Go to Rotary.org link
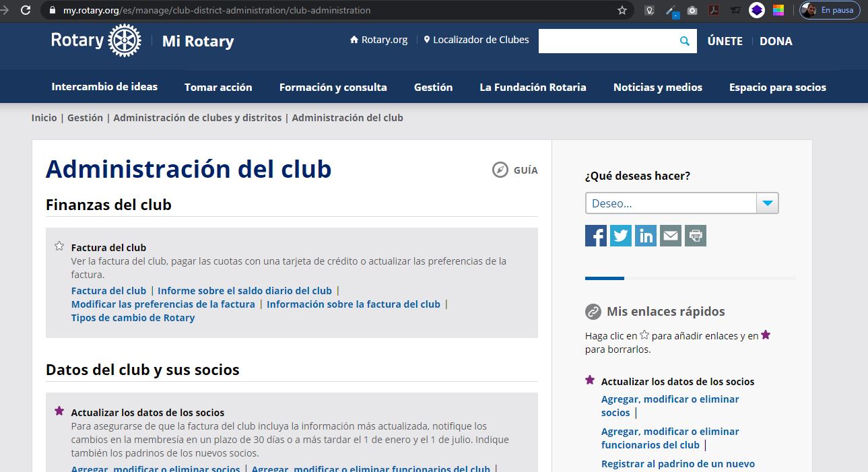This screenshot has height=472, width=868. pyautogui.click(x=379, y=40)
